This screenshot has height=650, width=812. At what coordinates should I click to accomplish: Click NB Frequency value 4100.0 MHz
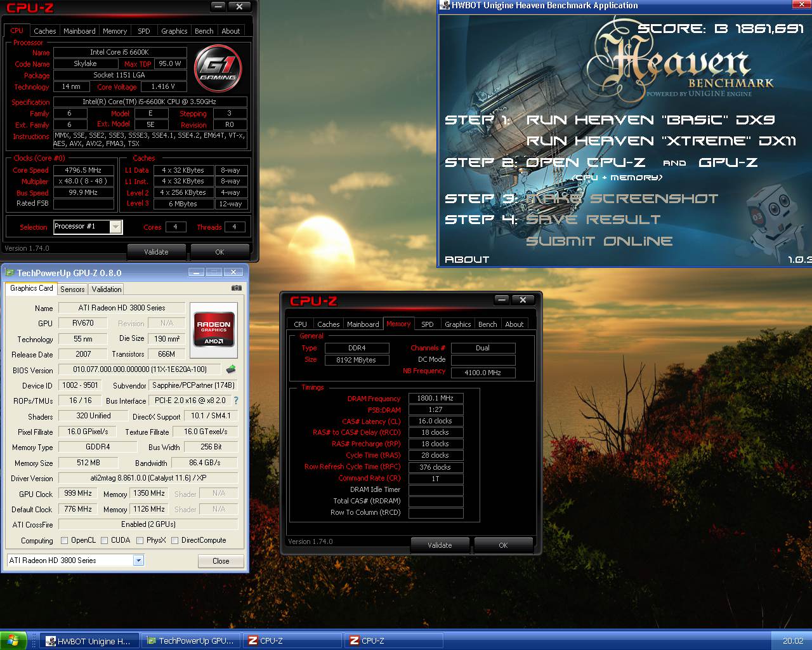coord(483,373)
